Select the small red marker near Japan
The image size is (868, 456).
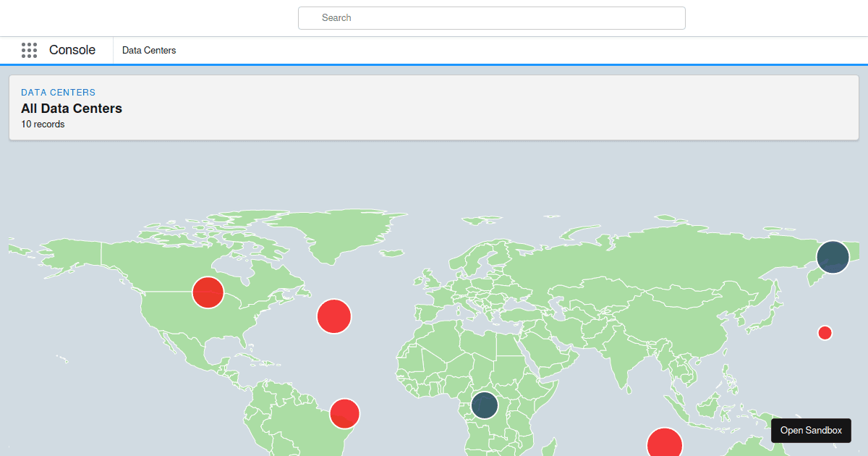pyautogui.click(x=825, y=332)
